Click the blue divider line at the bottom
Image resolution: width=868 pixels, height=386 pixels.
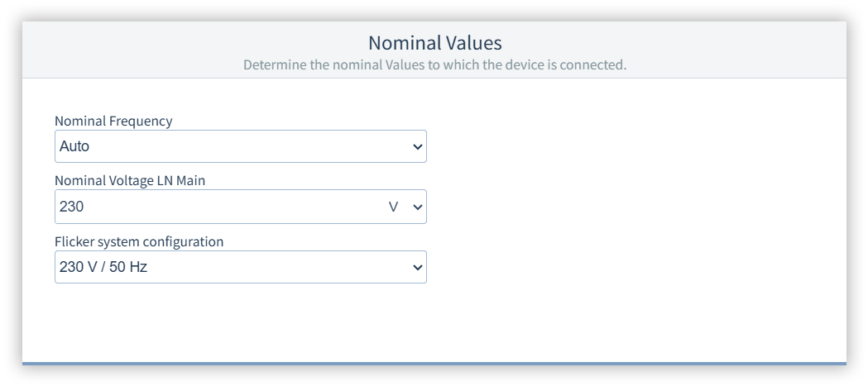(434, 363)
